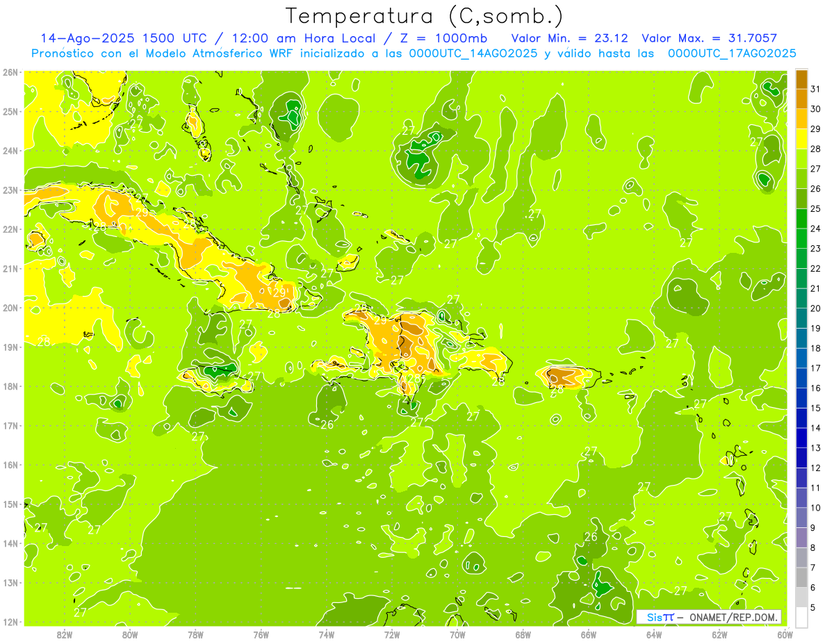Click the 78W longitude axis label
The height and width of the screenshot is (644, 834).
coord(195,634)
